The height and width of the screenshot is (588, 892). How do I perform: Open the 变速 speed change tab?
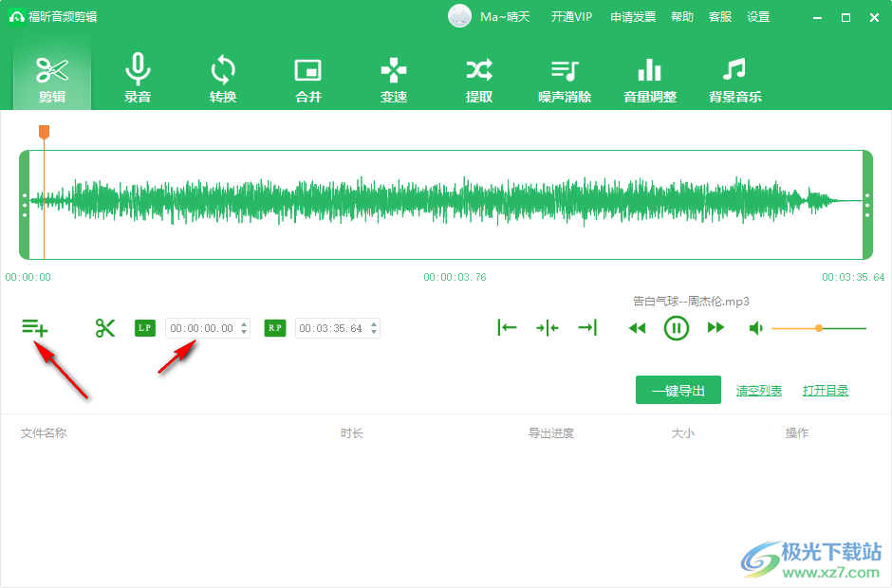pyautogui.click(x=393, y=80)
